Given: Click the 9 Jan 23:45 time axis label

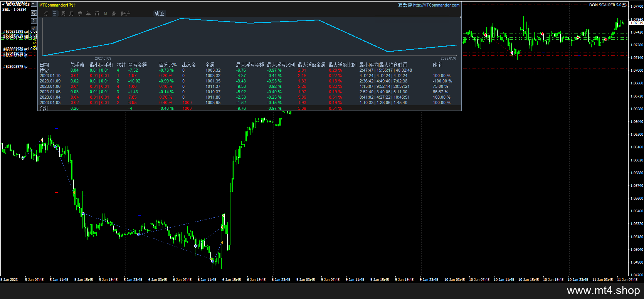Looking at the screenshot, I should [429, 280].
